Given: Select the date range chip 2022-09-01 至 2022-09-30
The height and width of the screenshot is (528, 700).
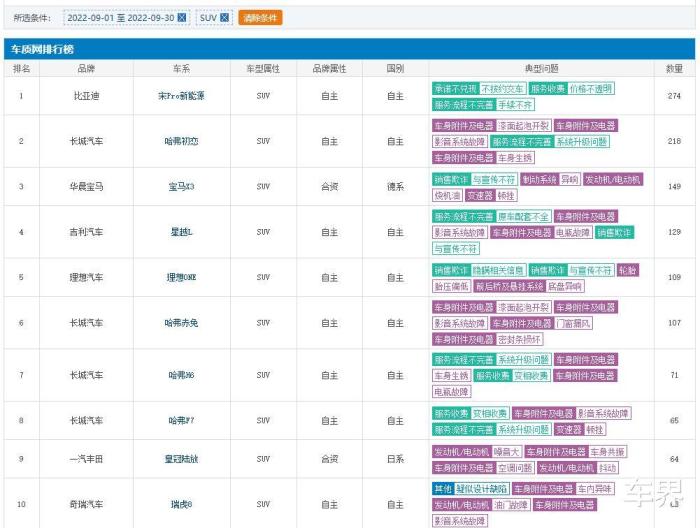Looking at the screenshot, I should point(126,18).
